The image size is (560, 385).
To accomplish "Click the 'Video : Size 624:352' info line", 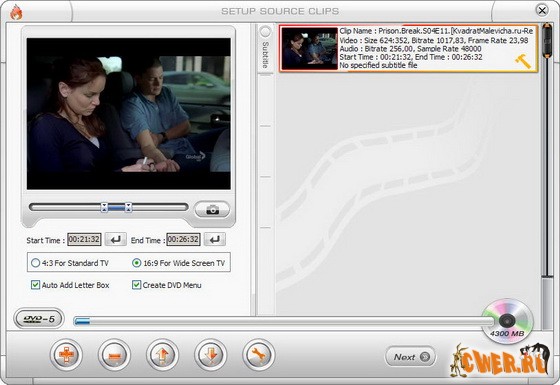I will (x=434, y=40).
